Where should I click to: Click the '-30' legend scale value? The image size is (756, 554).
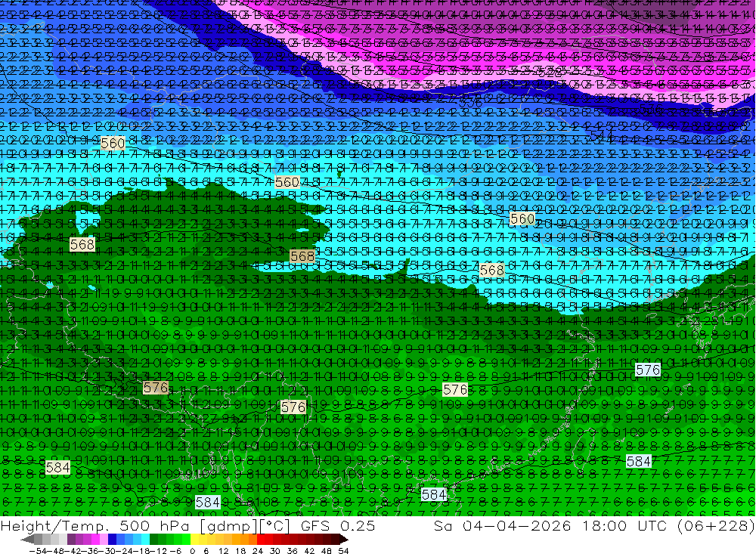tap(107, 551)
